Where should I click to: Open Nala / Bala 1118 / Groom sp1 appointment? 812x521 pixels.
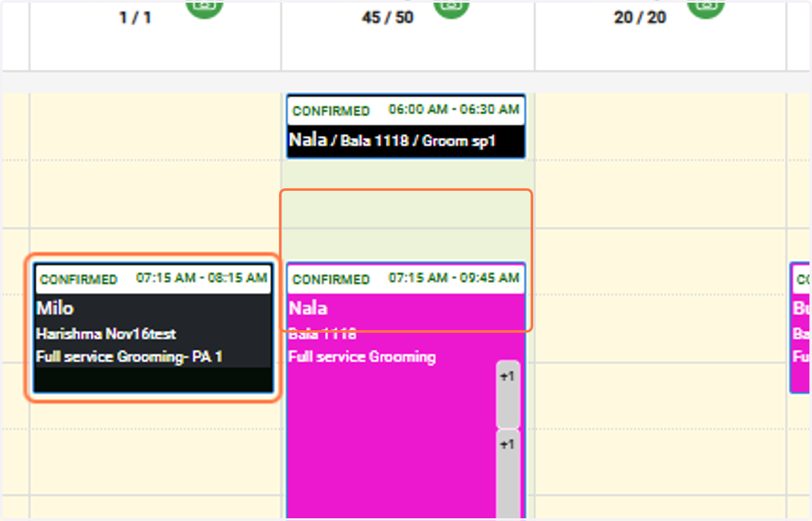(406, 127)
